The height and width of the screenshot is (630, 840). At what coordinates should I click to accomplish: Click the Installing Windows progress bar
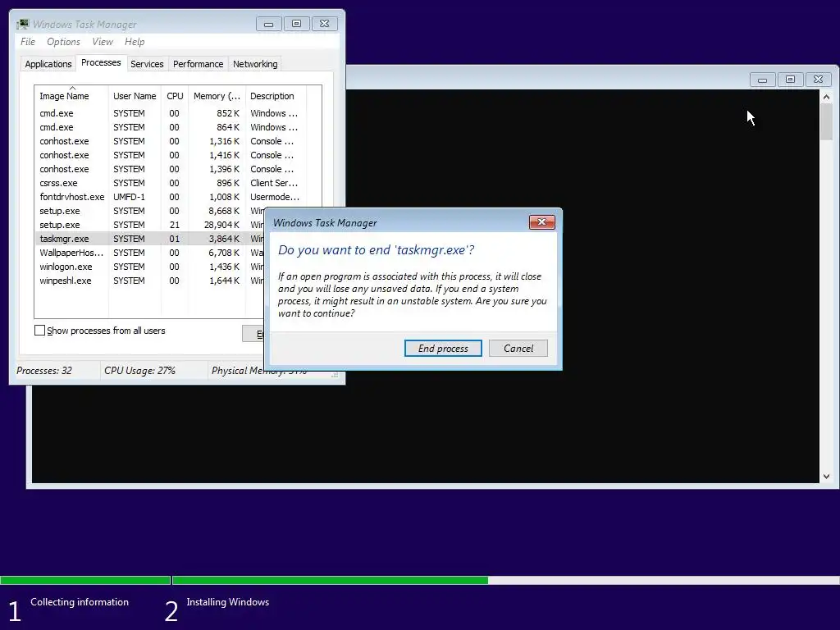coord(505,580)
